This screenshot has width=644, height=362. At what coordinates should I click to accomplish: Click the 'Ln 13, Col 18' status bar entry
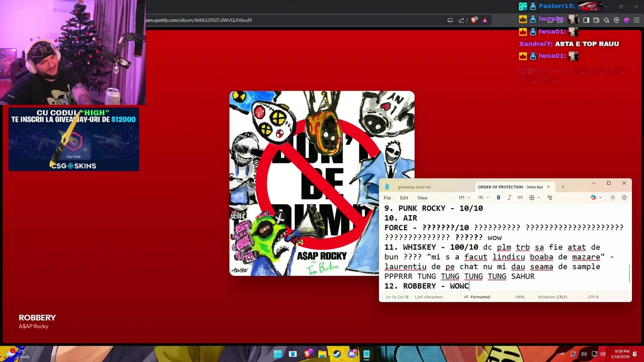tap(397, 297)
